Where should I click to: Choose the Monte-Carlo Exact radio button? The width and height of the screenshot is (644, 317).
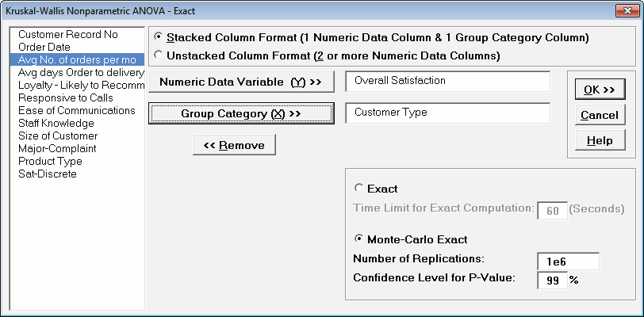[359, 239]
